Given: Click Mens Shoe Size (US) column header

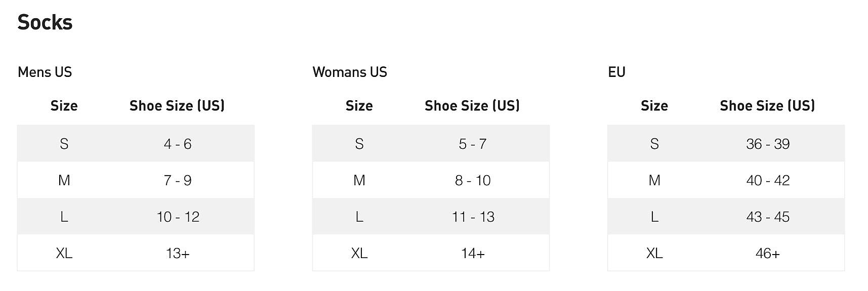Looking at the screenshot, I should click(x=177, y=106).
